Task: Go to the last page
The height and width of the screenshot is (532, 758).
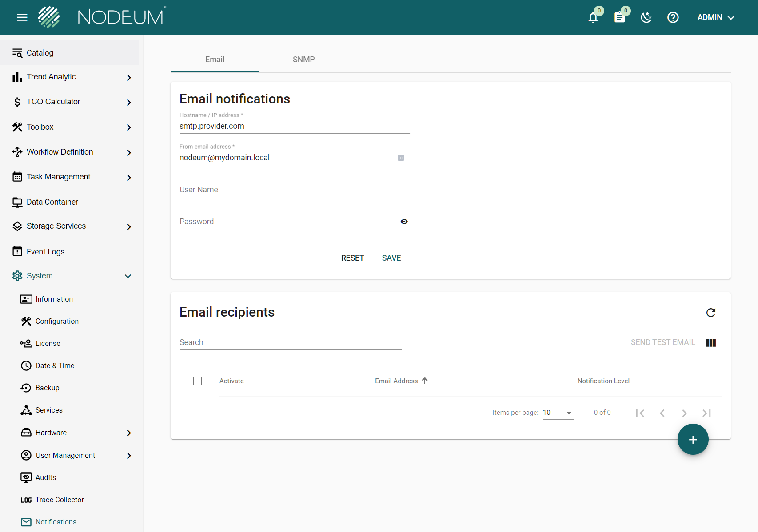Action: coord(706,413)
